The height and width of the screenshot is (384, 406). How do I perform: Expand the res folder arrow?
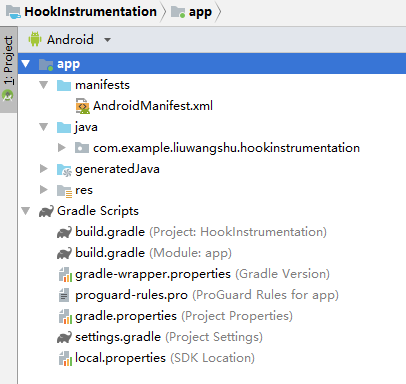(x=44, y=190)
